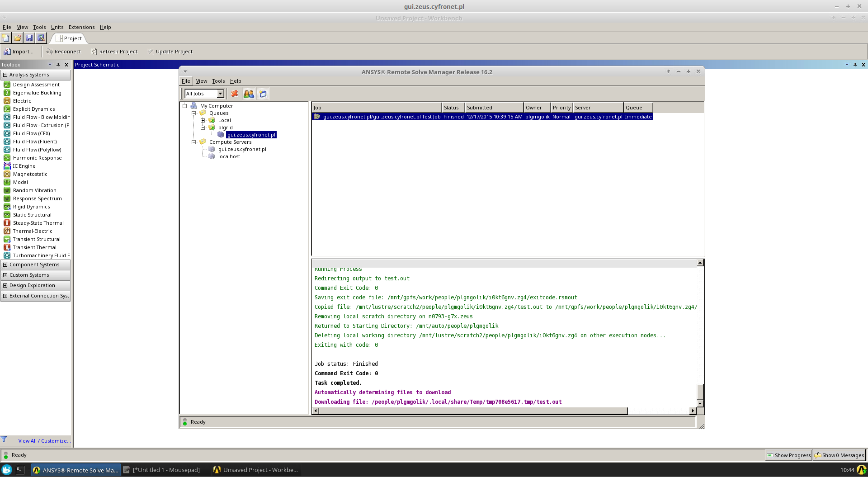
Task: Open the All Jobs filter dropdown
Action: point(221,94)
